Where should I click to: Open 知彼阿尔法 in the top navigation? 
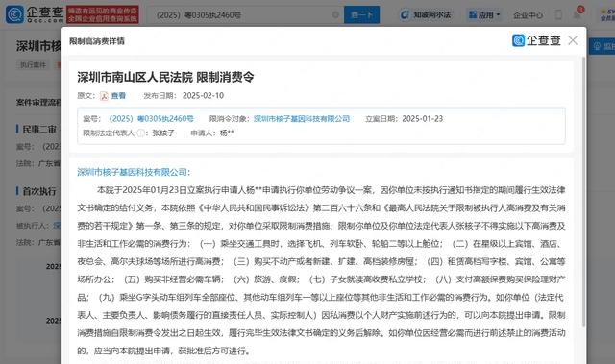tap(425, 15)
